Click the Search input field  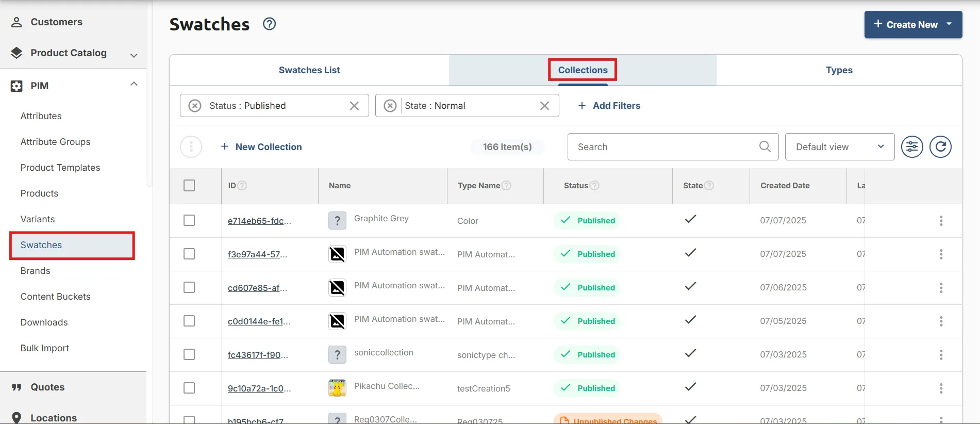click(x=673, y=147)
